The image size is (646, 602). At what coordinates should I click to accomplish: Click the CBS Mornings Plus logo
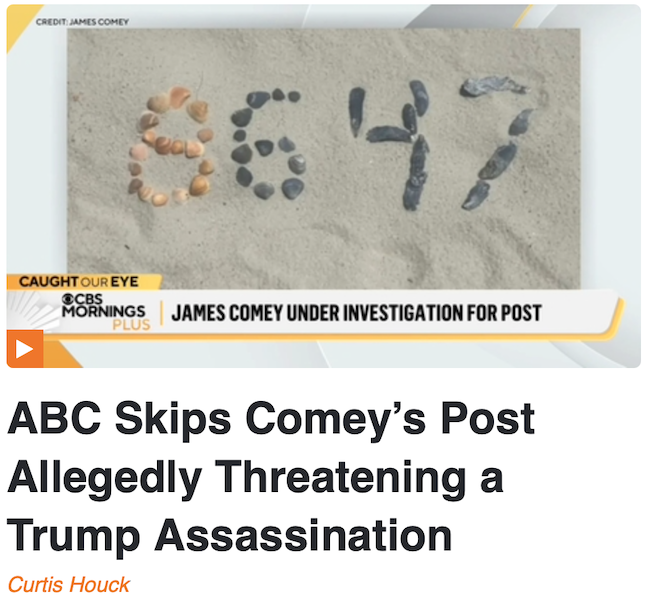coord(106,312)
